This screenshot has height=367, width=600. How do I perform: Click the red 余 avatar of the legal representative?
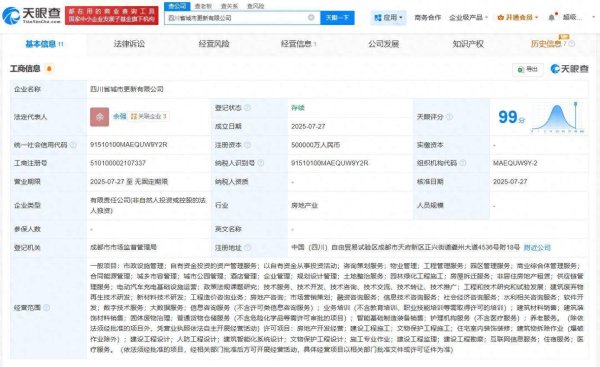pos(99,117)
